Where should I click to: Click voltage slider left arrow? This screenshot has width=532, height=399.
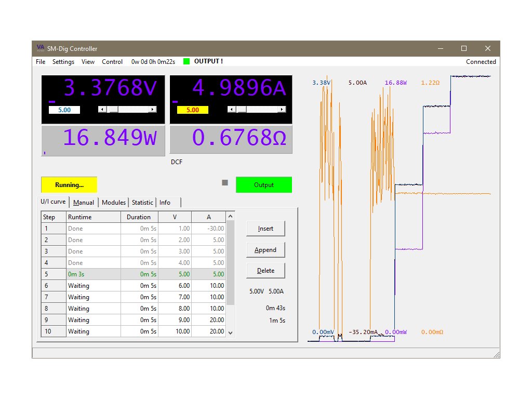(101, 110)
